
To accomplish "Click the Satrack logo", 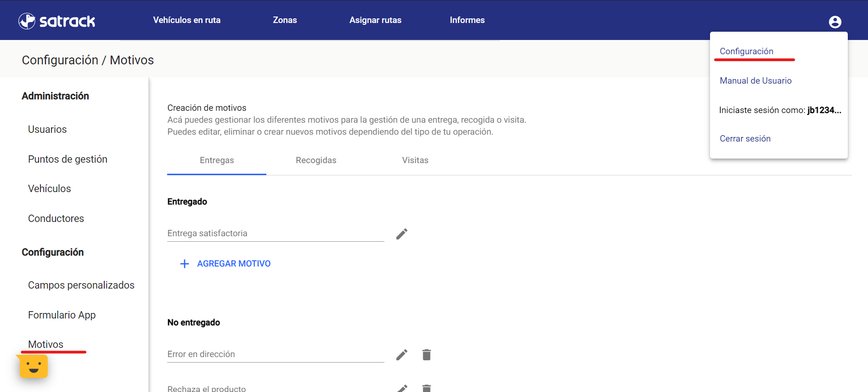I will pos(56,21).
